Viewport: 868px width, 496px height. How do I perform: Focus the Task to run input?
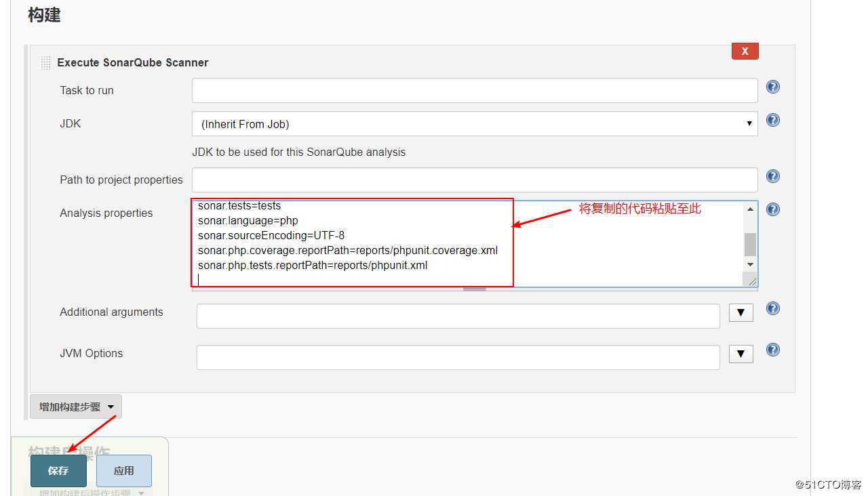(475, 90)
